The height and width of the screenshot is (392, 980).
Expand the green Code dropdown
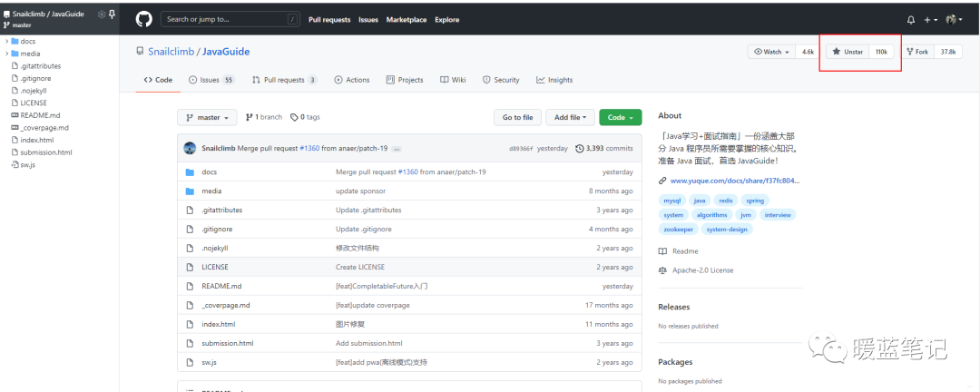621,117
